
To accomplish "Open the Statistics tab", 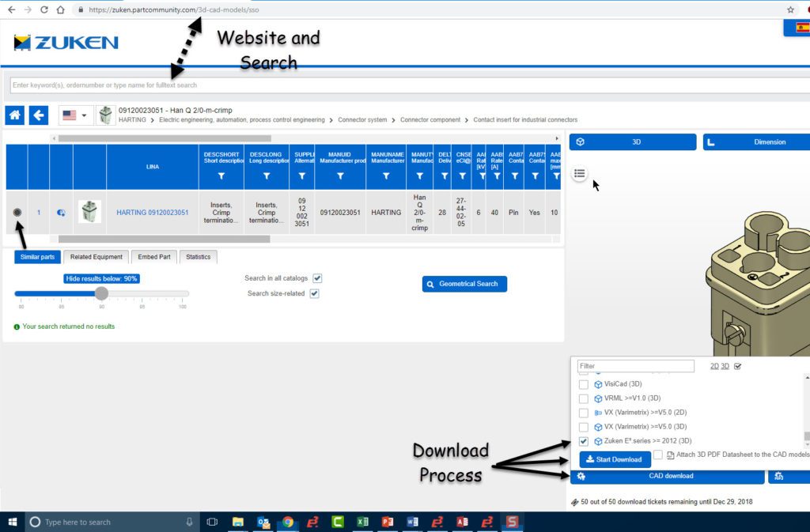I will click(x=198, y=257).
